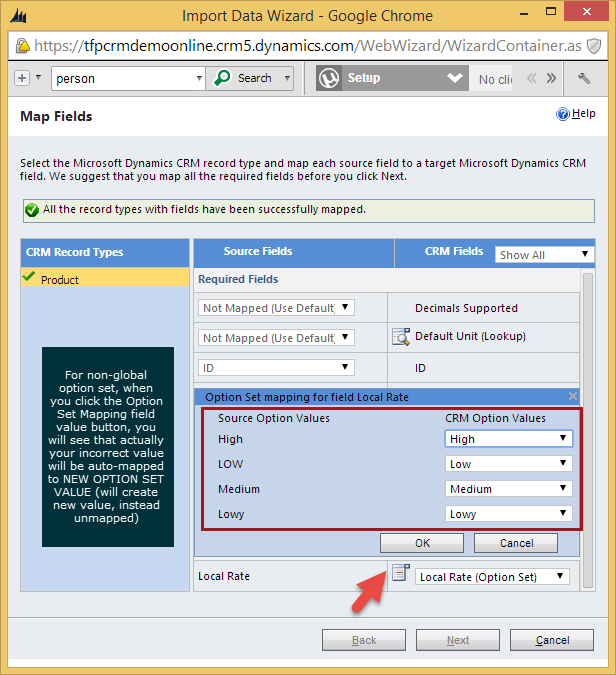Open the Help link
Screen dimensions: 616x675
583,114
